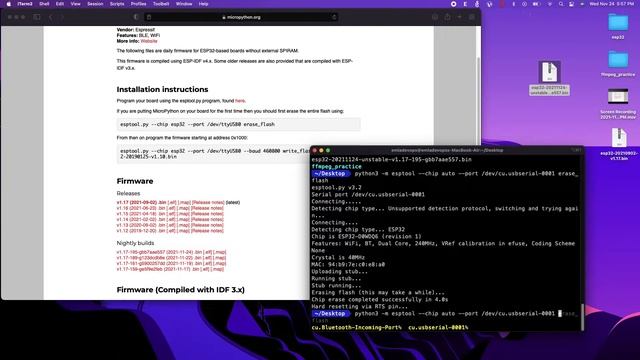Viewport: 640px width, 360px height.
Task: Open the Session menu
Action: 95,4
